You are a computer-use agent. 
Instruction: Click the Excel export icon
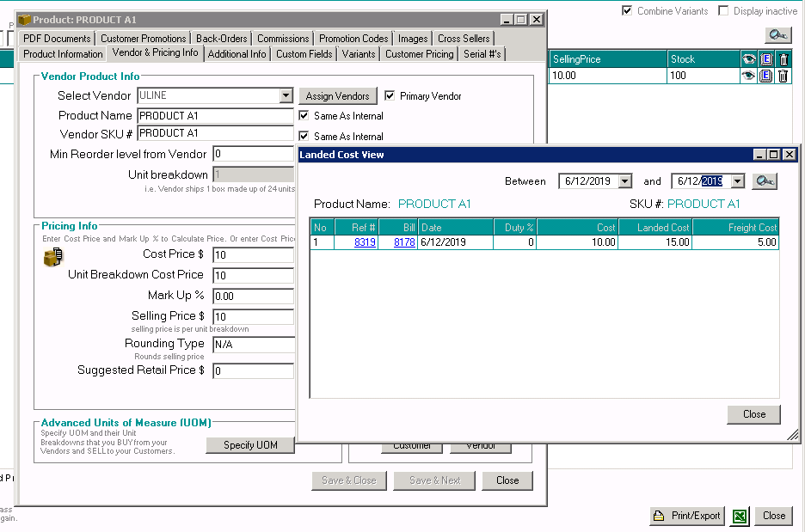click(739, 516)
